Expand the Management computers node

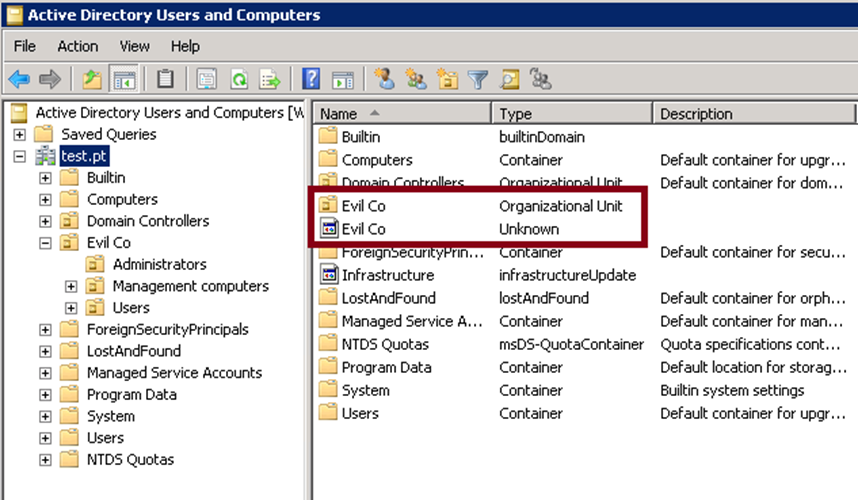click(71, 286)
